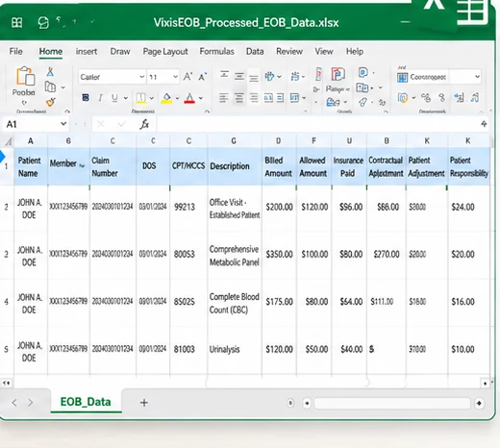Click the next sheet arrow
This screenshot has width=500, height=448.
click(30, 403)
